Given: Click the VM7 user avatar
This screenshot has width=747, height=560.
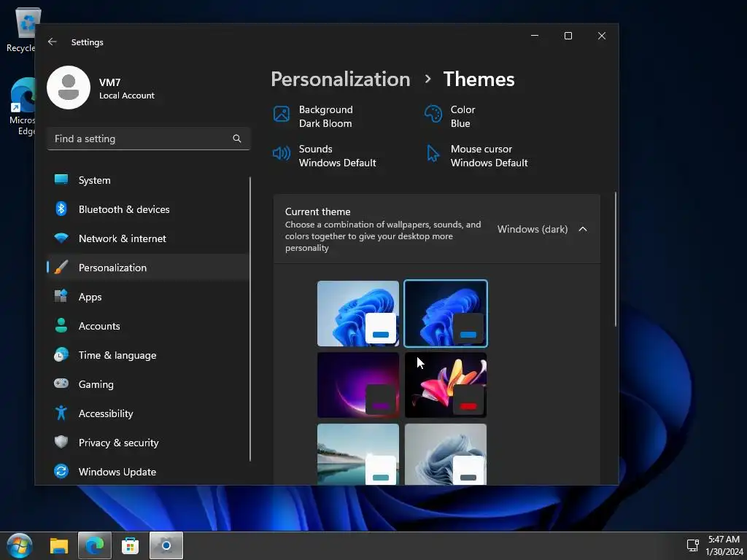Looking at the screenshot, I should pyautogui.click(x=69, y=87).
